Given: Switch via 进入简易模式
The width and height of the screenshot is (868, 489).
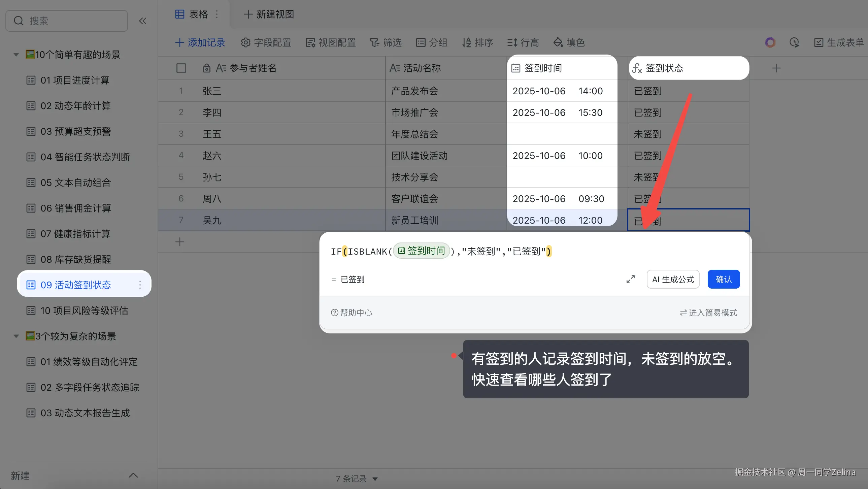Looking at the screenshot, I should pos(708,313).
